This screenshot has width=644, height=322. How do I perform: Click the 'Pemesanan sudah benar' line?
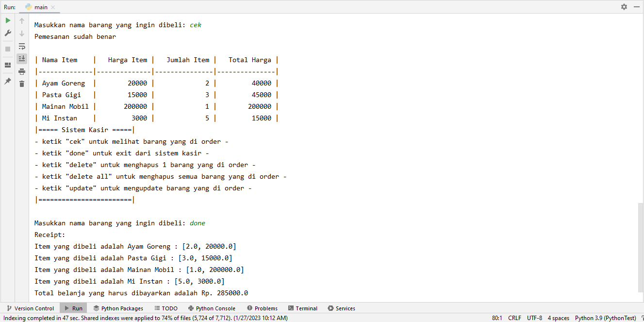click(75, 37)
